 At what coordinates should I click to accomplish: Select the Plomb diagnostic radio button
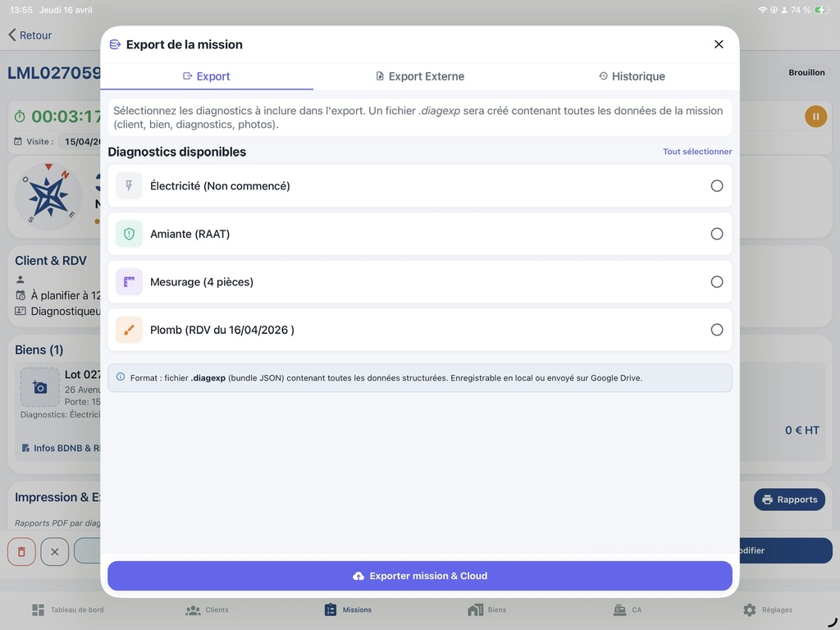tap(716, 330)
